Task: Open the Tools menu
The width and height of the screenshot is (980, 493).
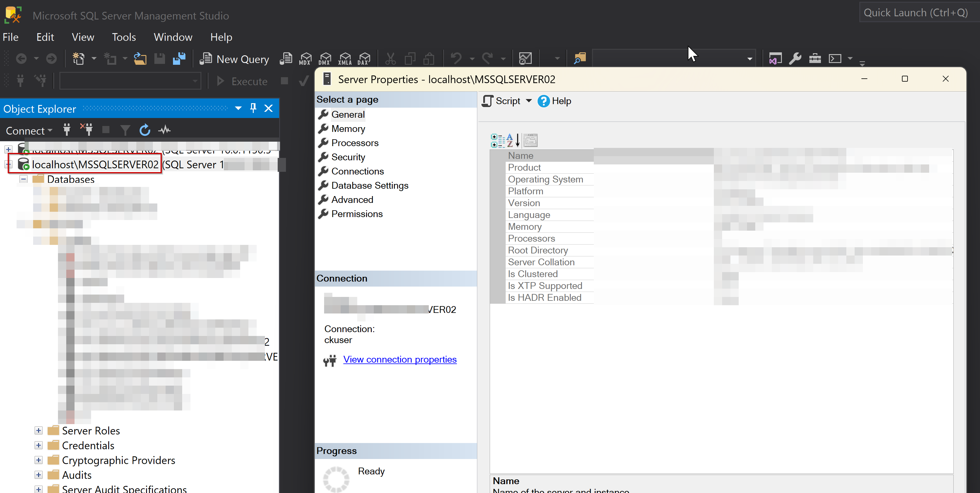Action: point(124,37)
